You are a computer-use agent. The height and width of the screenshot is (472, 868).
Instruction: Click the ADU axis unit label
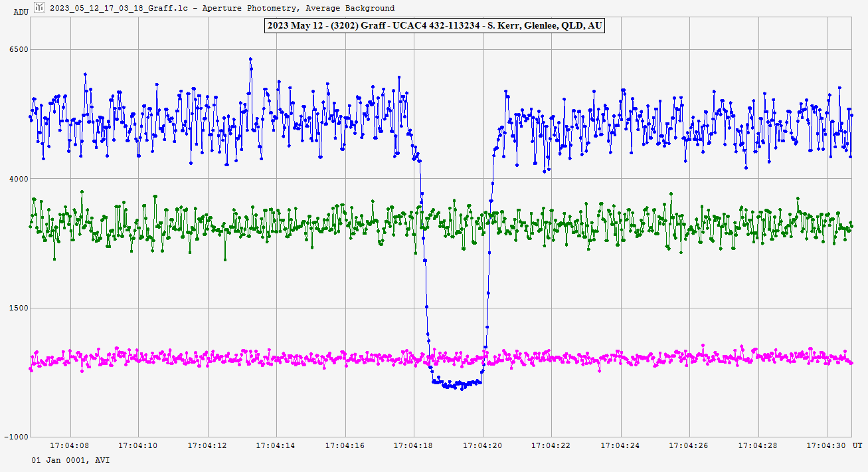21,12
